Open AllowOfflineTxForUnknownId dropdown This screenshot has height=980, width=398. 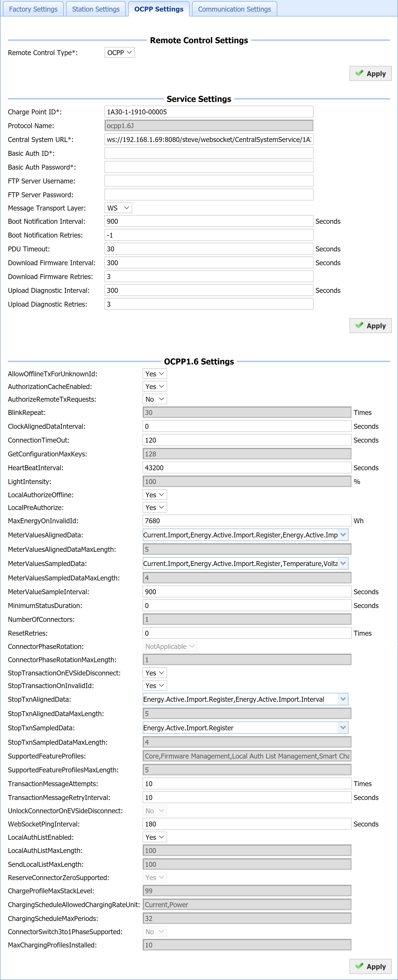pyautogui.click(x=155, y=374)
